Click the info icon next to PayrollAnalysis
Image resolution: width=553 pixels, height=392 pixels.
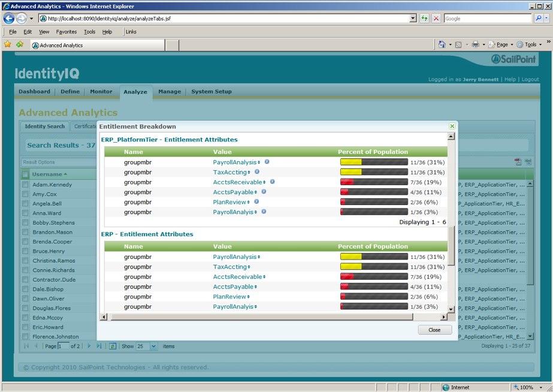tap(267, 162)
